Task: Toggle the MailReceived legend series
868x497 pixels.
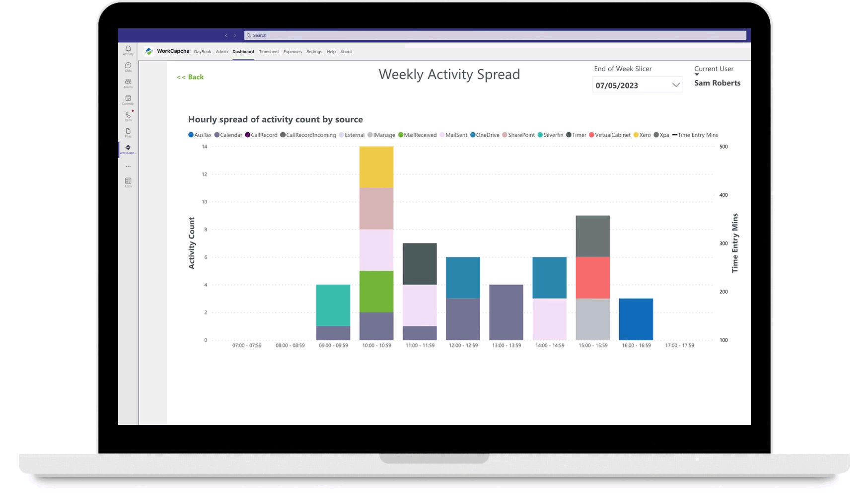Action: (x=417, y=135)
